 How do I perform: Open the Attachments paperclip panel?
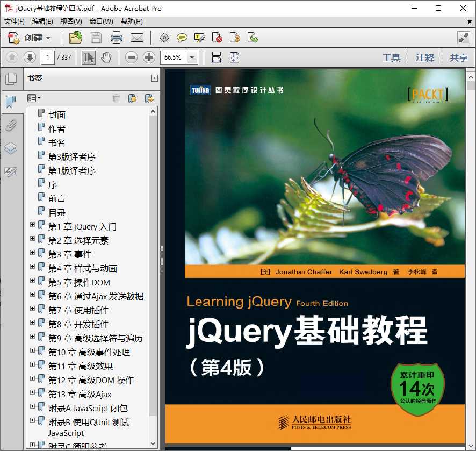[12, 125]
